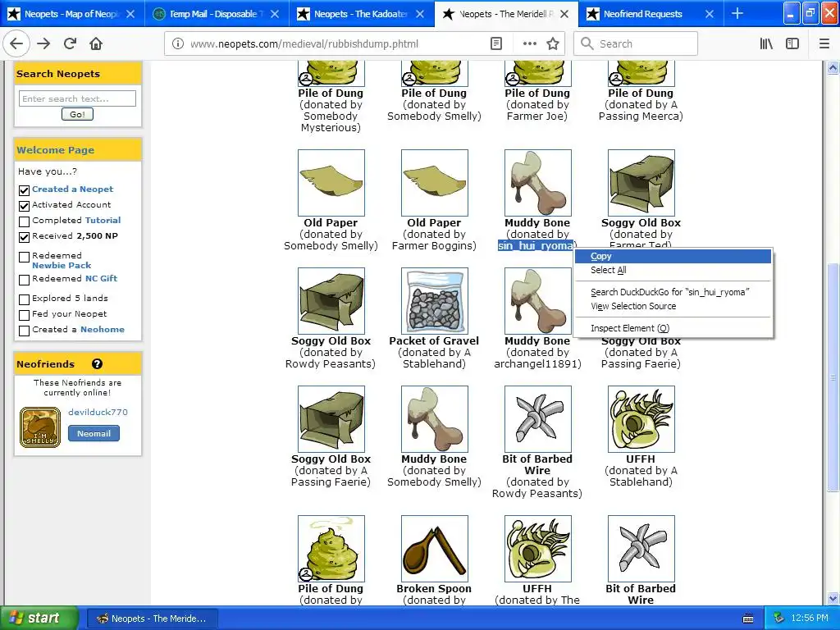Check the Explored 5 lands checkbox
This screenshot has height=630, width=840.
coord(24,299)
